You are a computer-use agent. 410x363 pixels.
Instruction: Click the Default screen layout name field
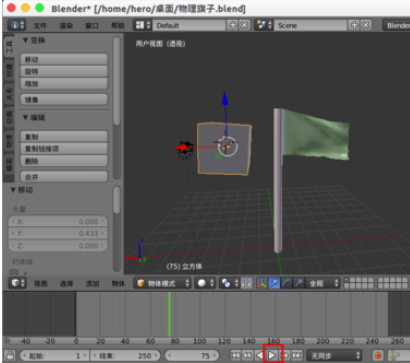[189, 25]
